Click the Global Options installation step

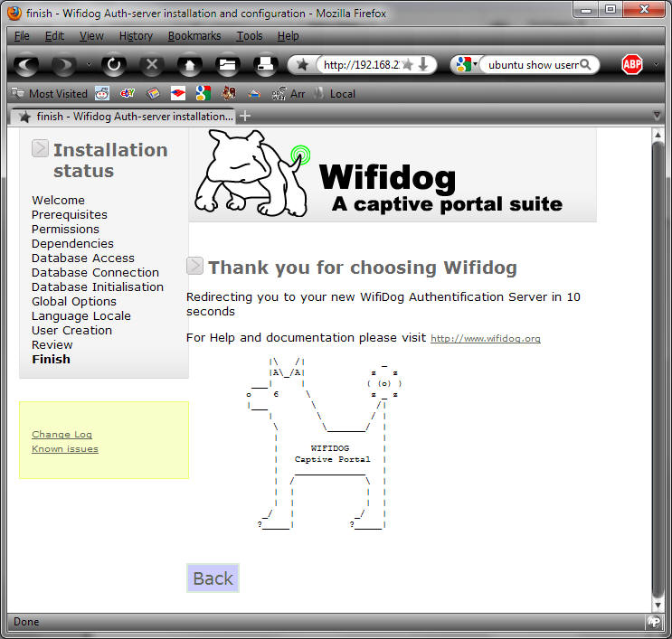(x=74, y=302)
